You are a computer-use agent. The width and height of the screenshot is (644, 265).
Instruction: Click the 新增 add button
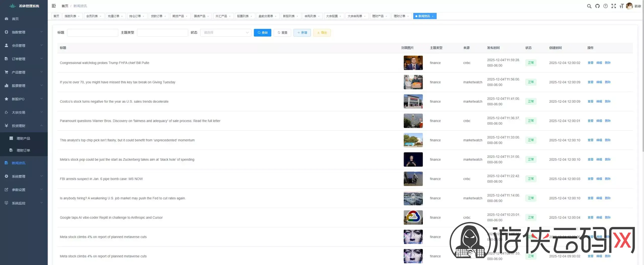point(302,33)
